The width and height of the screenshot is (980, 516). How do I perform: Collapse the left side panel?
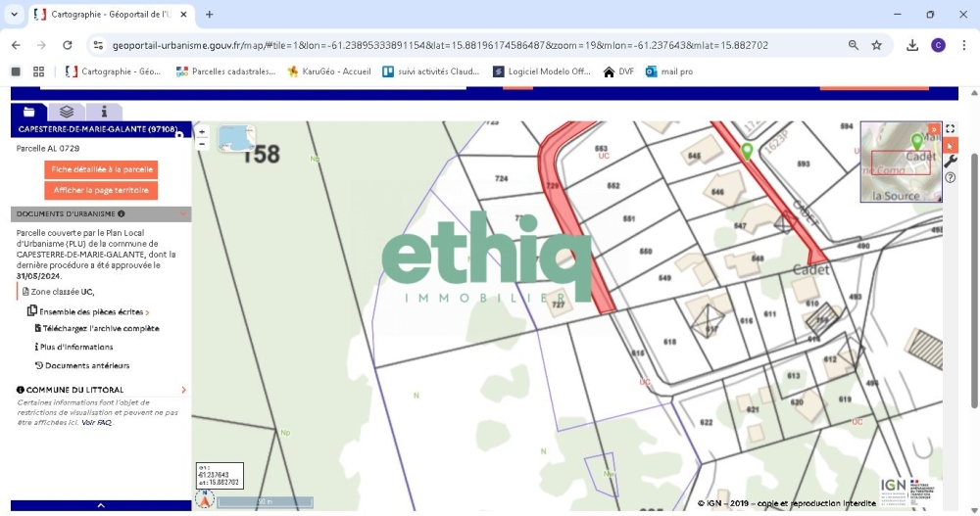(x=101, y=505)
